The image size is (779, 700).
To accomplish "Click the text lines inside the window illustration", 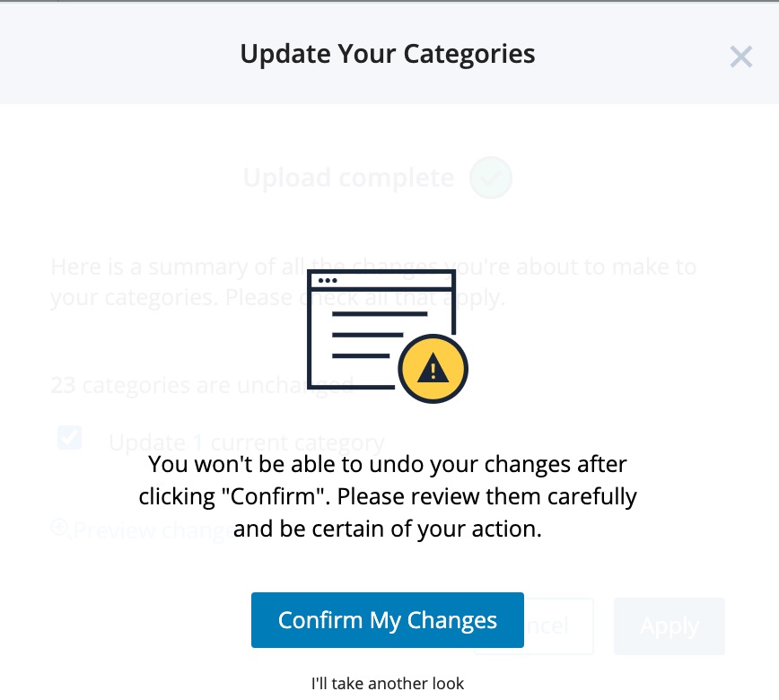I will 380,335.
